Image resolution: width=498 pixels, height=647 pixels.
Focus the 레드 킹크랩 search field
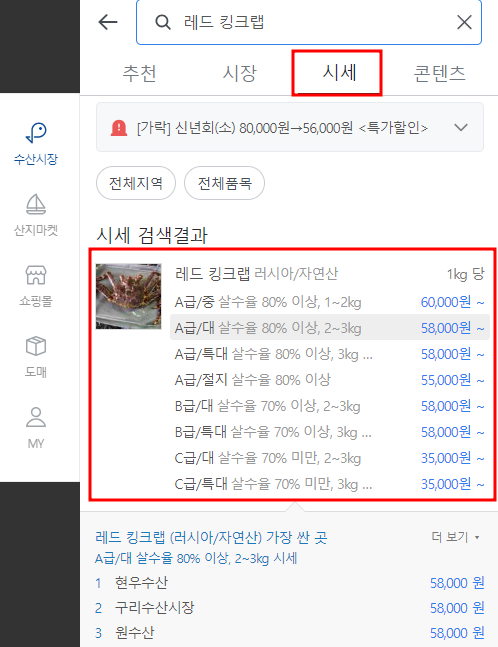pyautogui.click(x=309, y=22)
